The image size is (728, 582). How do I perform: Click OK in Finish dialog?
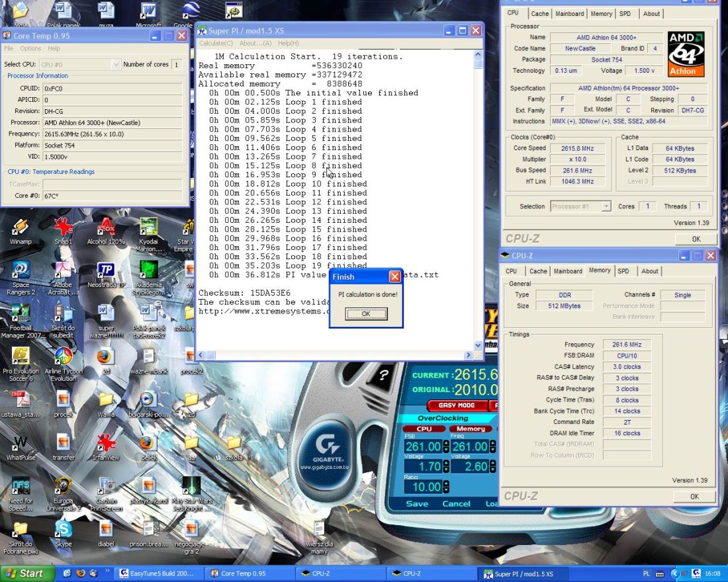click(366, 313)
